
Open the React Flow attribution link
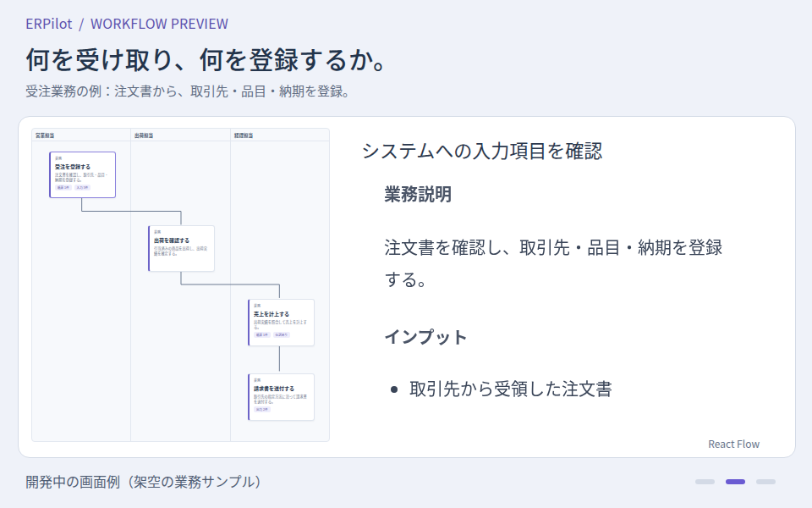(x=734, y=444)
